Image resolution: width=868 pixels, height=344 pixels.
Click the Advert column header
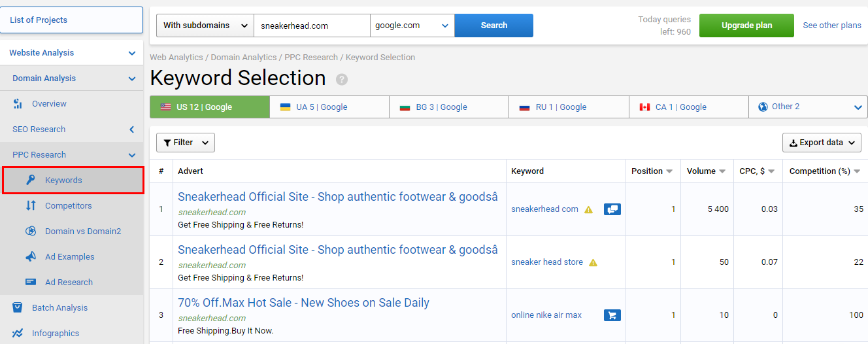tap(190, 171)
